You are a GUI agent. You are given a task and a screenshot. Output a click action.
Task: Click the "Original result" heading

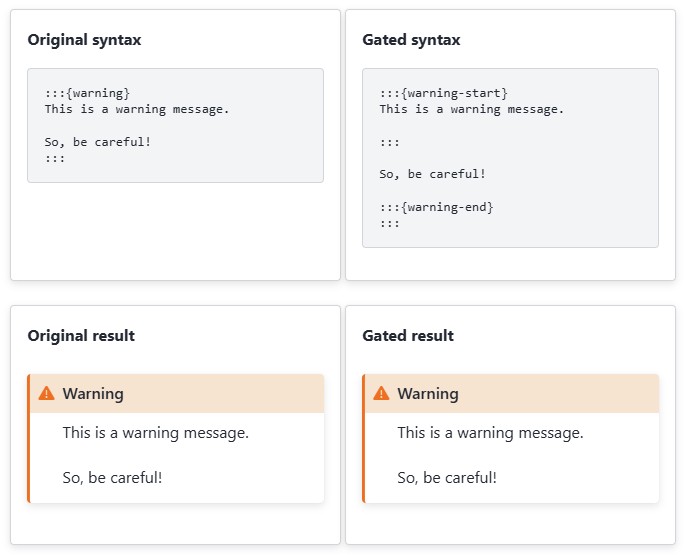tap(81, 336)
